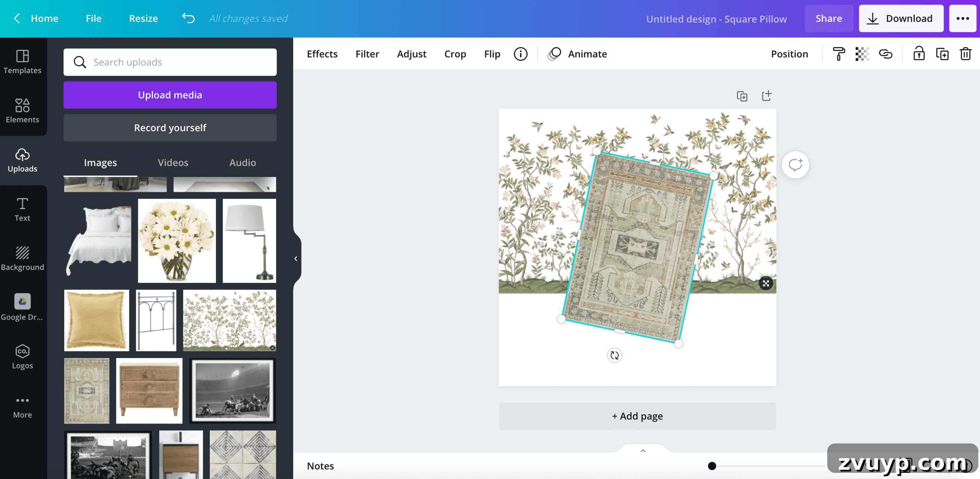Screen dimensions: 980x479
Task: Open the Resize menu
Action: pos(143,18)
